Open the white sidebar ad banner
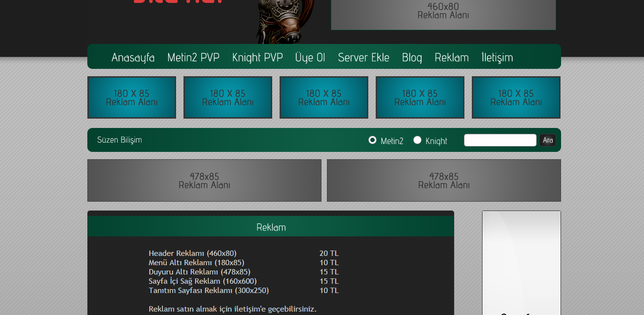 [522, 263]
